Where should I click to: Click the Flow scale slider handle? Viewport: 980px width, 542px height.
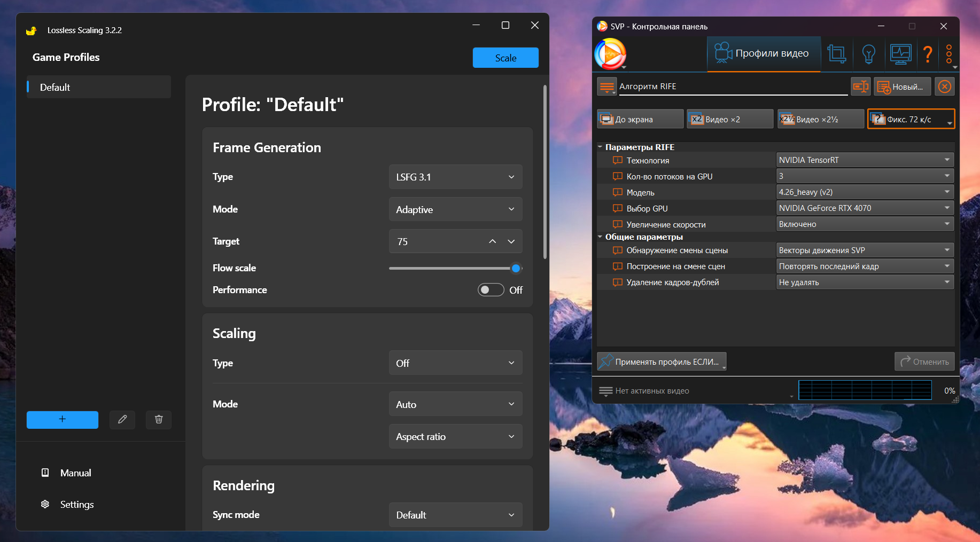(516, 269)
